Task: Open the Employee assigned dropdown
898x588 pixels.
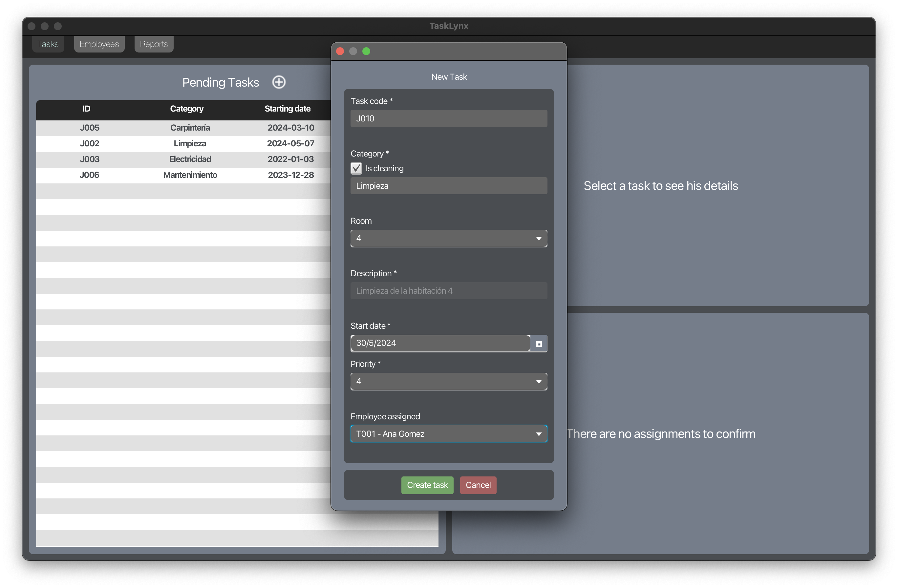Action: [449, 434]
